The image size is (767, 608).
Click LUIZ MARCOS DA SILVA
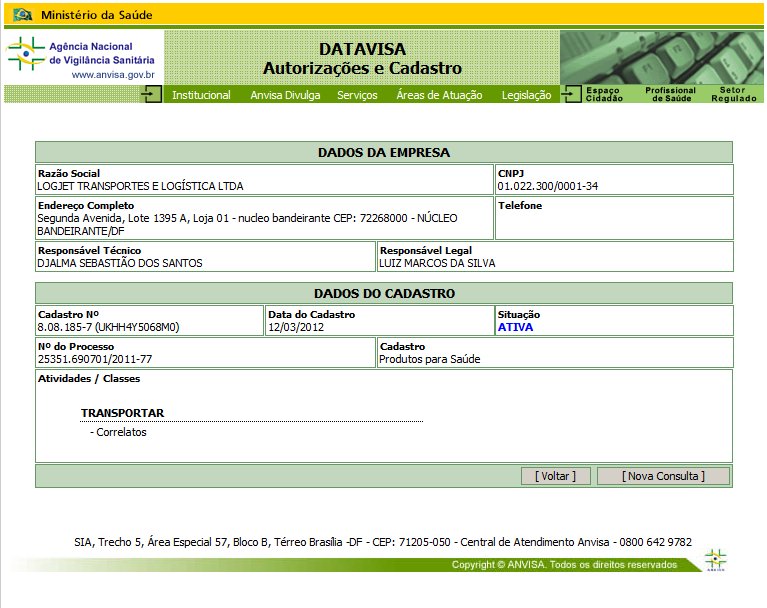click(x=437, y=263)
